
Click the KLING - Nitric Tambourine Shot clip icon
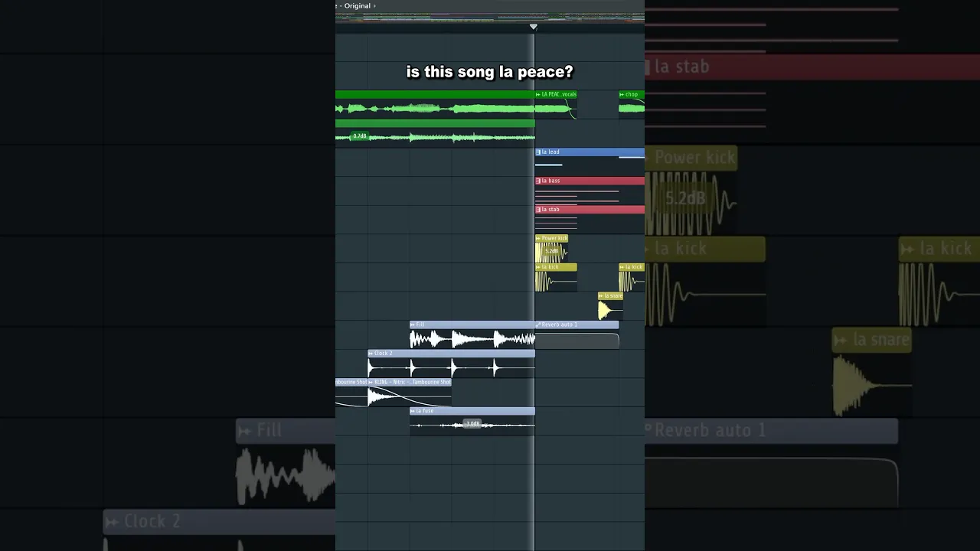[x=371, y=382]
